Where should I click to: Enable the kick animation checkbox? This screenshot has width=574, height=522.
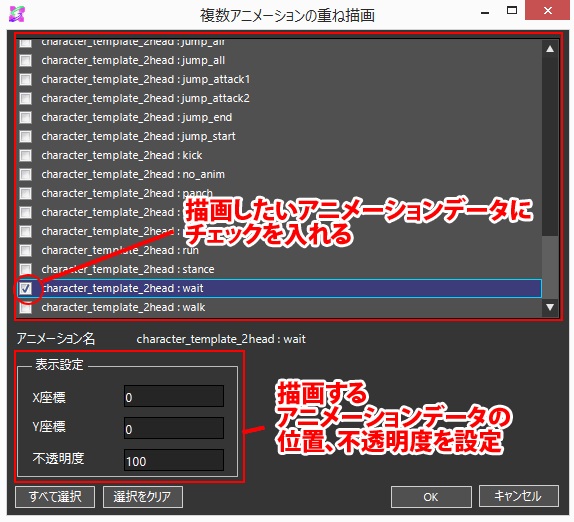click(x=26, y=156)
